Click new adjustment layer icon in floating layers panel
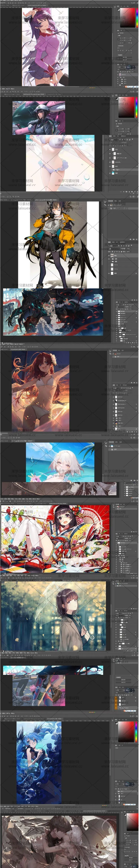This screenshot has height=868, width=139. (129, 192)
